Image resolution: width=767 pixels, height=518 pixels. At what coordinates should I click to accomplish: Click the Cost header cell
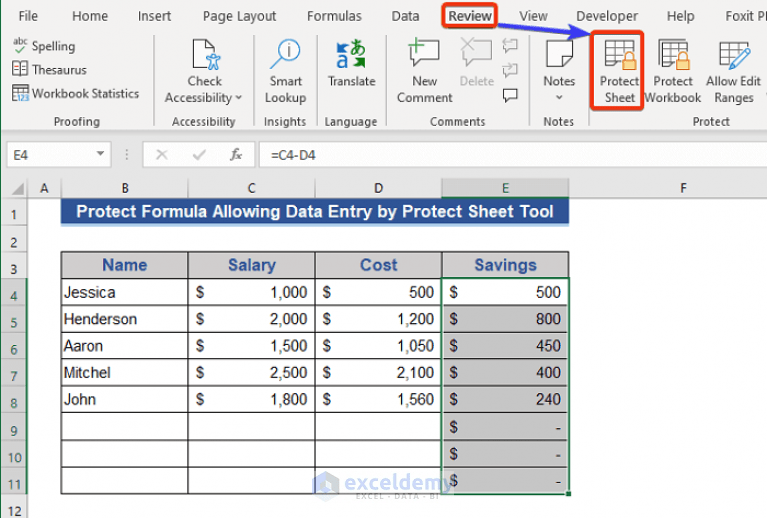(378, 265)
